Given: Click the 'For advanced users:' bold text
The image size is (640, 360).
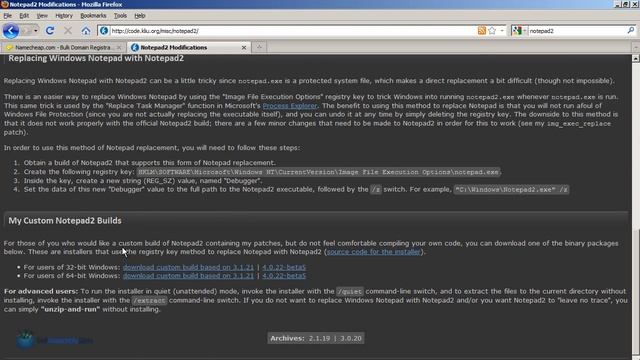Looking at the screenshot, I should (x=41, y=291).
